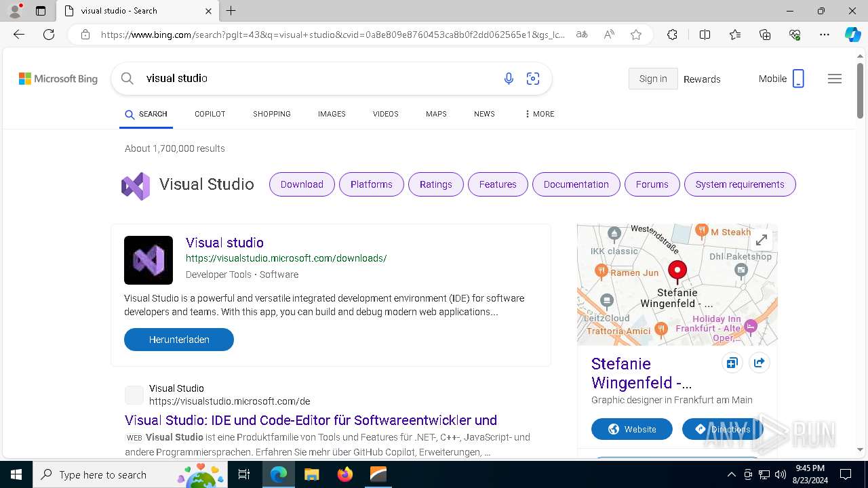Open the Bing hamburger menu

coord(835,79)
